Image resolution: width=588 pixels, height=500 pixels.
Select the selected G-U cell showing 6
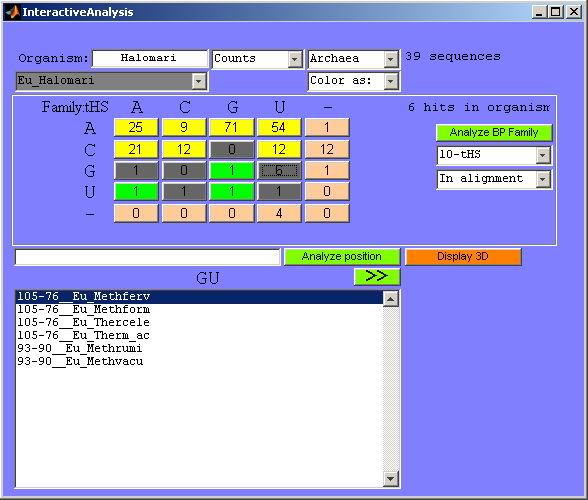click(279, 170)
